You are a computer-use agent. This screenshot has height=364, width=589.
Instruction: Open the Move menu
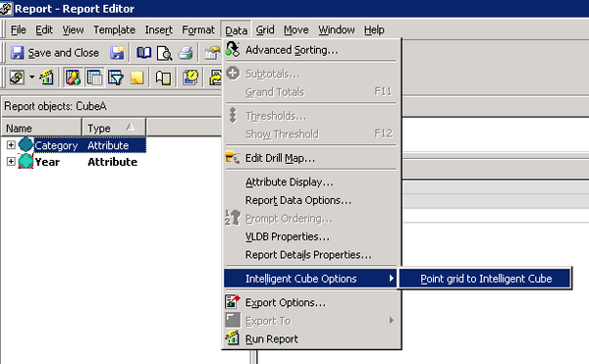tap(296, 29)
